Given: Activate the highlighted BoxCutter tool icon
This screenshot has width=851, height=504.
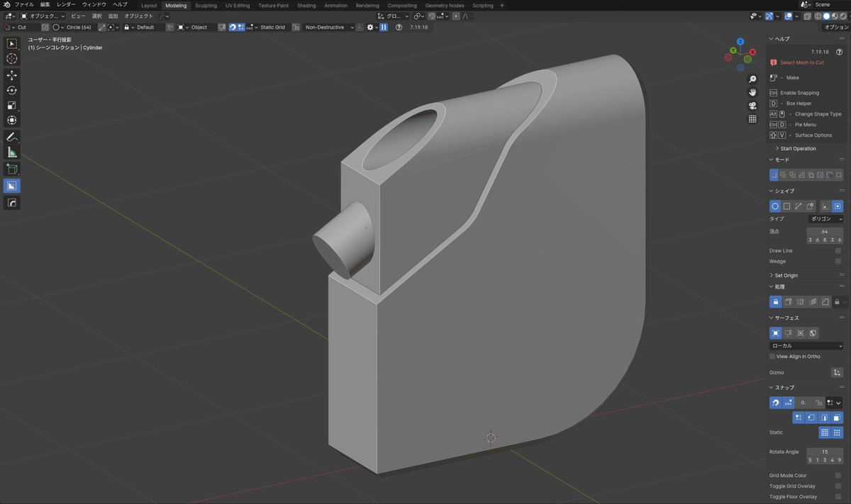Looking at the screenshot, I should 12,186.
